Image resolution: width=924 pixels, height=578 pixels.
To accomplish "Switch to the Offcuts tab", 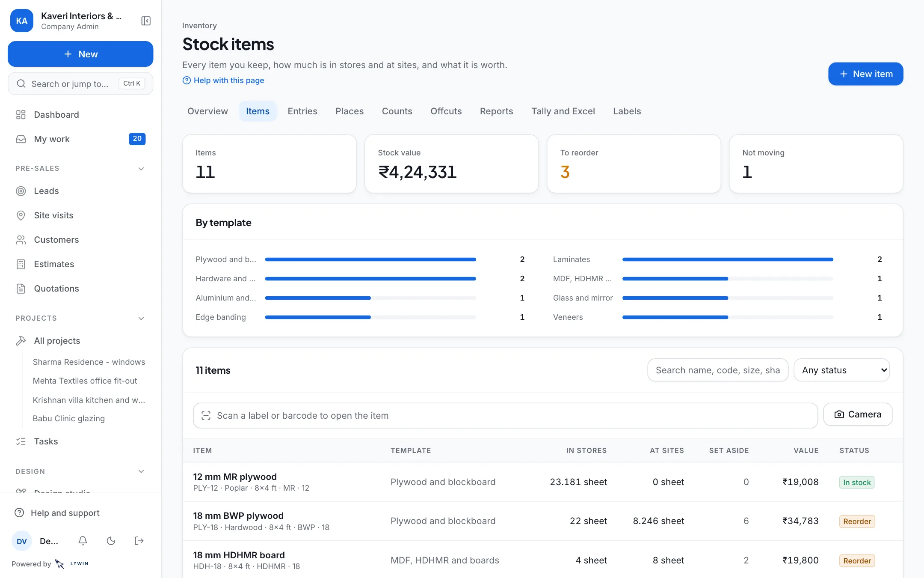I will click(x=446, y=111).
